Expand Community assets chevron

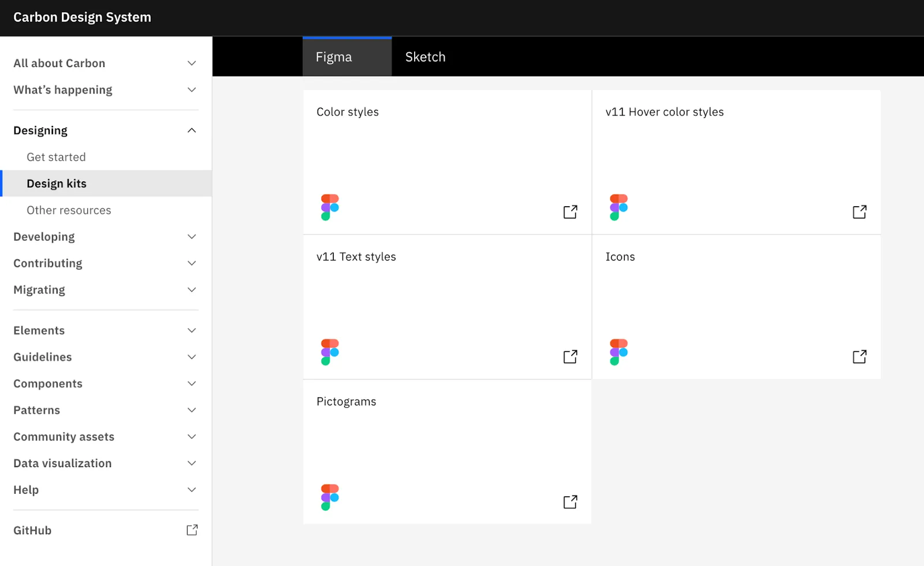(192, 437)
